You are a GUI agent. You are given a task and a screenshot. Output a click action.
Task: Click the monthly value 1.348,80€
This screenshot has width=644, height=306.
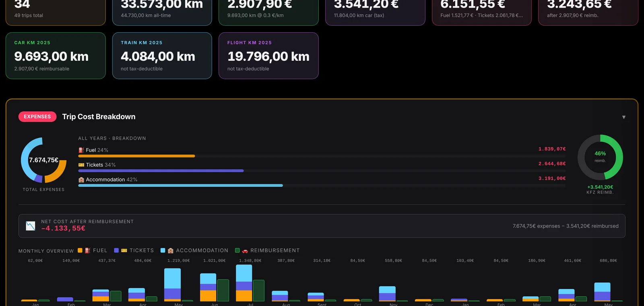tap(250, 261)
